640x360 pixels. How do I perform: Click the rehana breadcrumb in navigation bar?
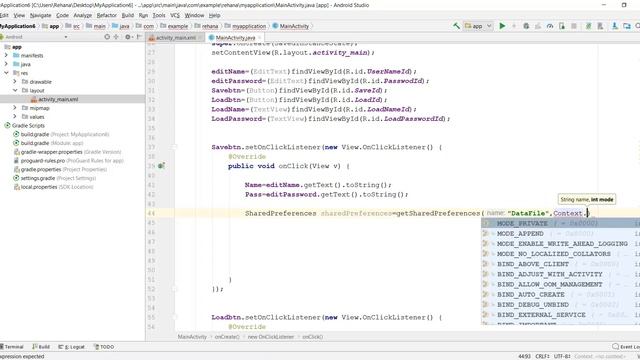pos(207,26)
